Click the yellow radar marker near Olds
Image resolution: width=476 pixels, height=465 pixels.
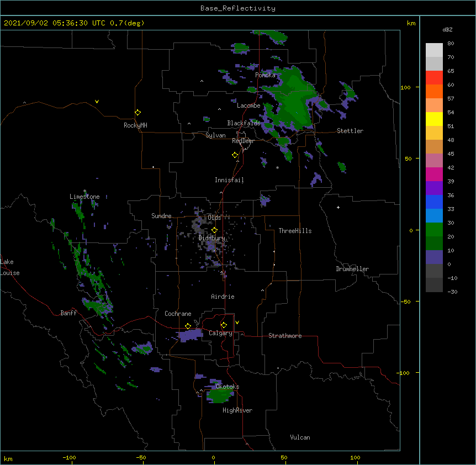pyautogui.click(x=214, y=230)
